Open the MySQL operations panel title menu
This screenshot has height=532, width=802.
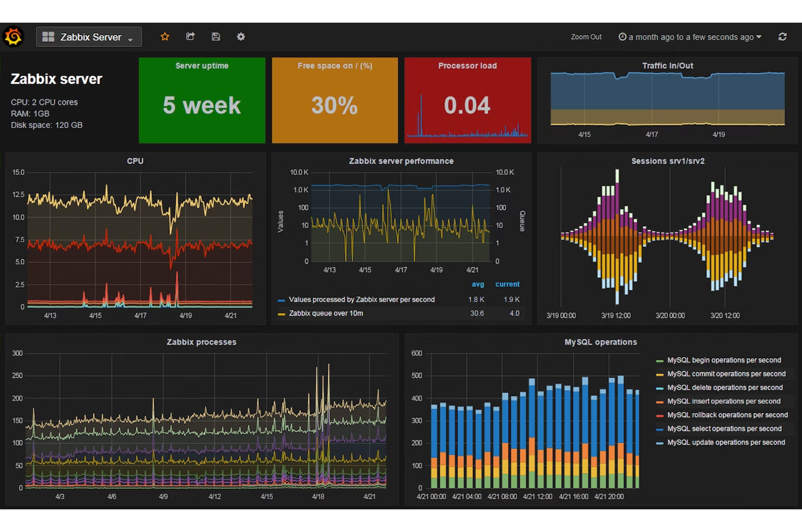pyautogui.click(x=600, y=342)
